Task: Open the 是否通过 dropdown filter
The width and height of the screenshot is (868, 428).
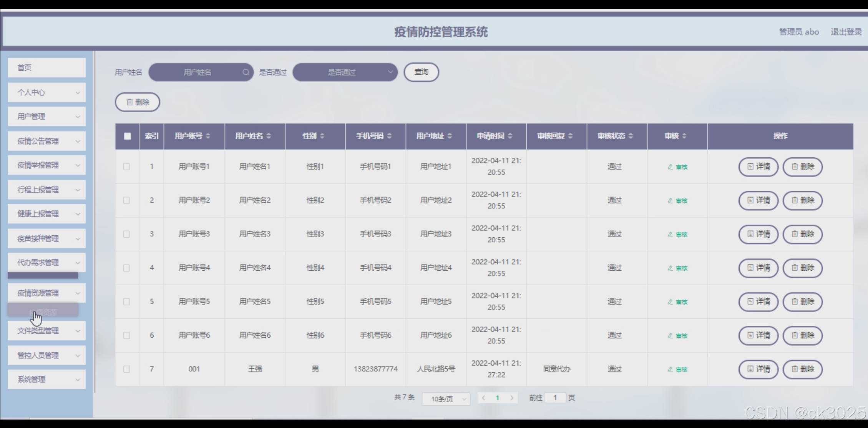Action: (x=345, y=72)
